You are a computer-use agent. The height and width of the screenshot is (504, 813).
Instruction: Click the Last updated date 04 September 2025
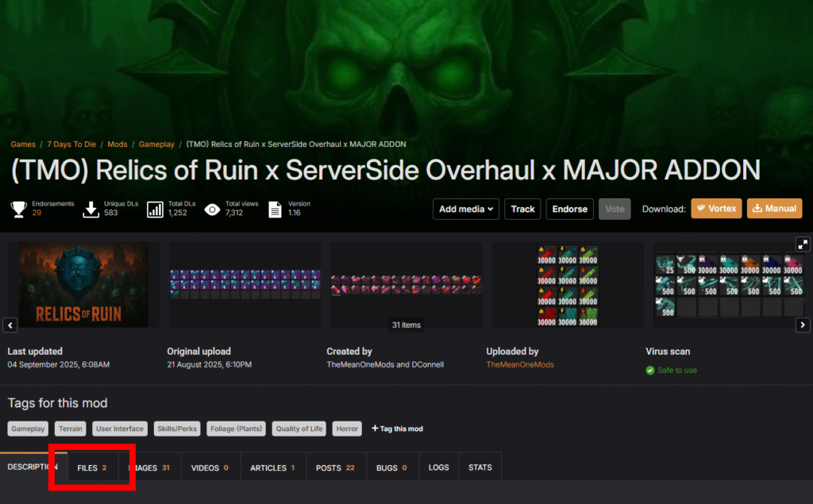click(x=59, y=364)
